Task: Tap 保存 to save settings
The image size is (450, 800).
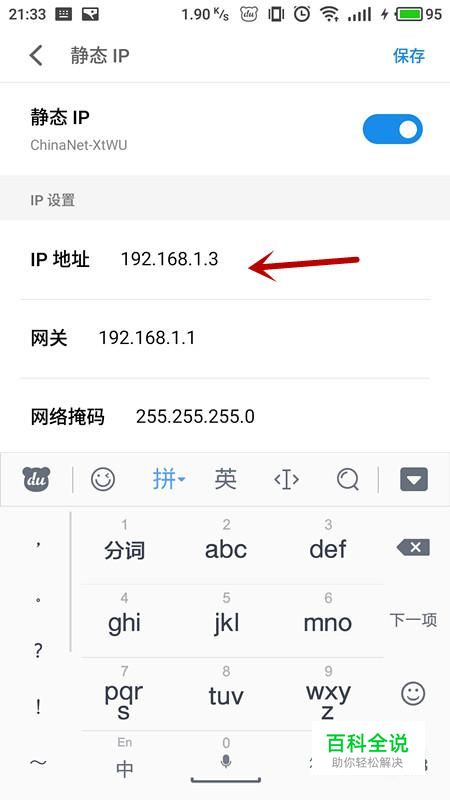Action: coord(409,55)
